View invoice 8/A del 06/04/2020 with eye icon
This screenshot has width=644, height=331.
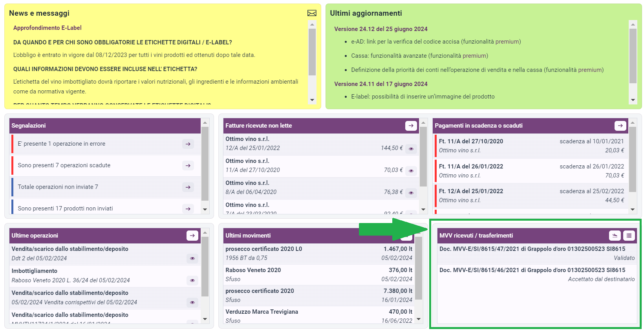pos(411,193)
